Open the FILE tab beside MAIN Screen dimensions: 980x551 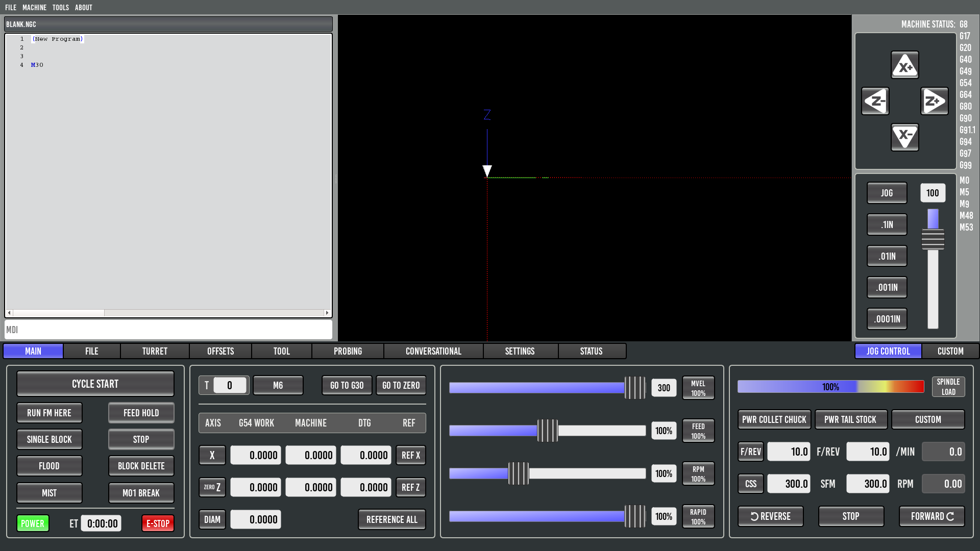click(92, 351)
